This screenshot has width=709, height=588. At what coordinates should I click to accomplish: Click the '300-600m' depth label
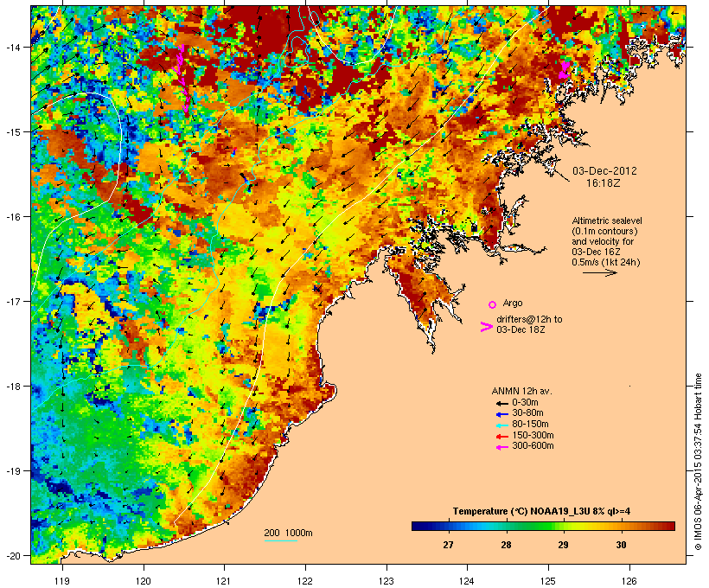(x=533, y=446)
